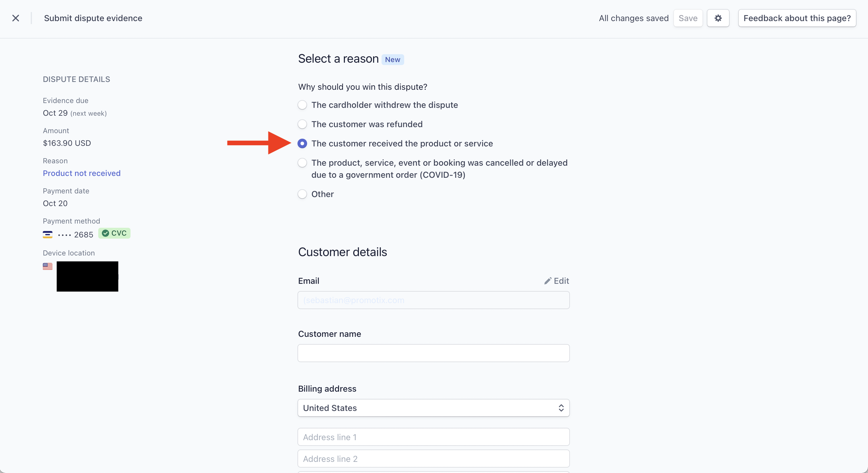Click the Address line 1 field
The image size is (868, 473).
[433, 437]
